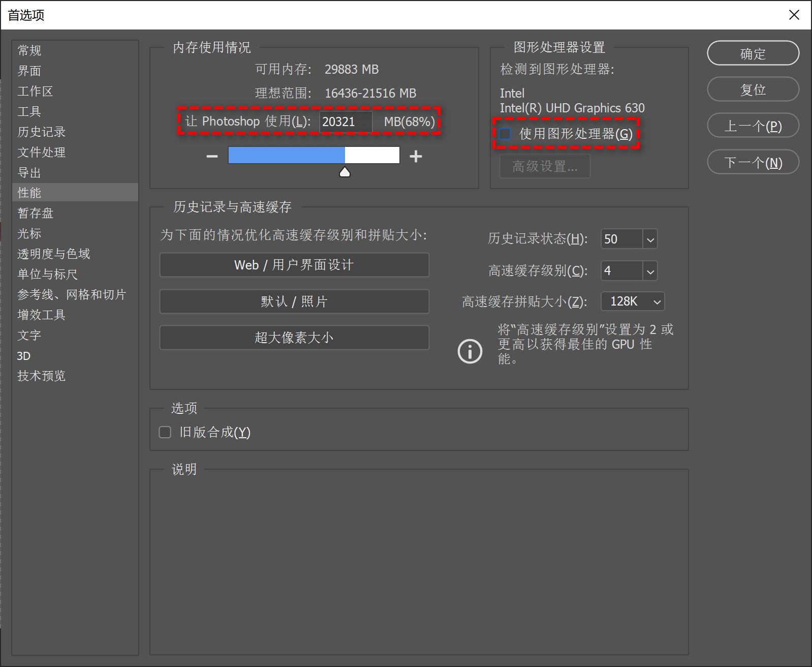Screen dimensions: 812x667
Task: Click 高速缓存级别 field showing 4
Action: coord(622,271)
